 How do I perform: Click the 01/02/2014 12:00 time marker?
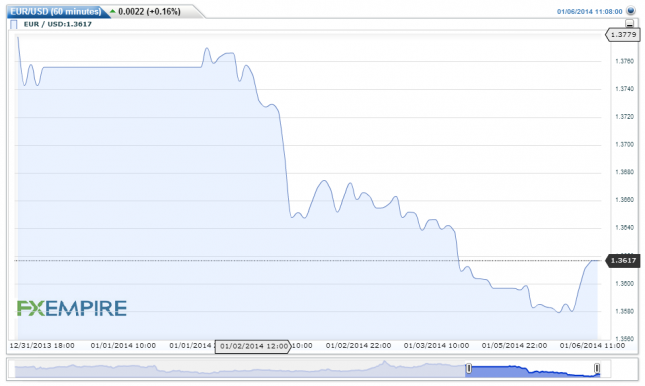coord(253,346)
